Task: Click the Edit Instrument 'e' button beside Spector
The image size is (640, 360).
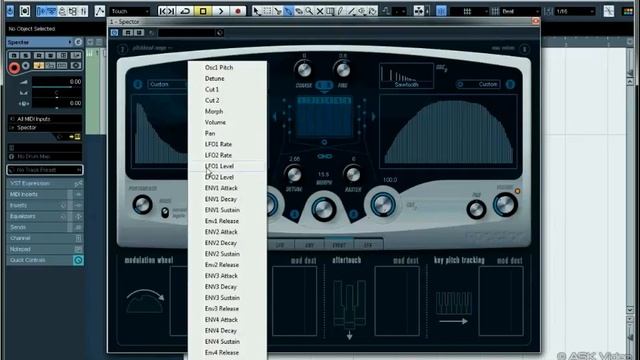Action: click(x=78, y=42)
